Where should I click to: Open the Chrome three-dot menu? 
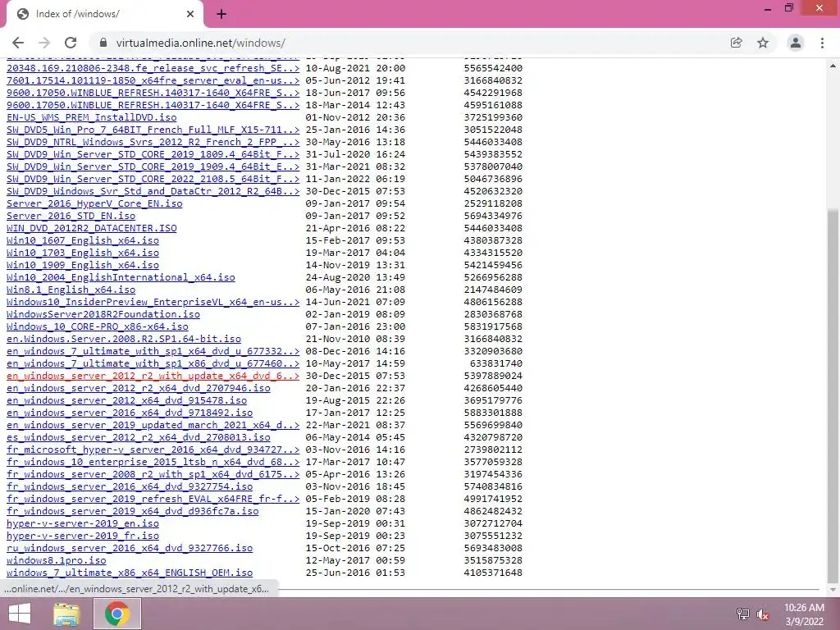tap(822, 43)
